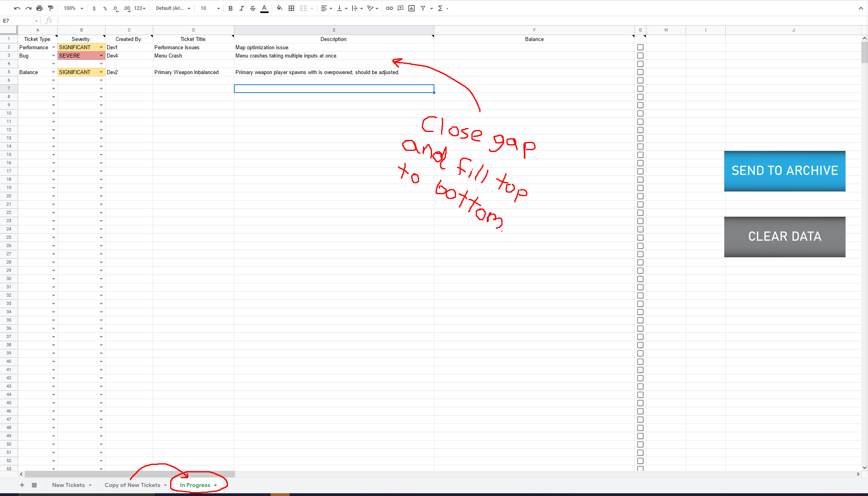Select the paint format tool

tap(50, 8)
